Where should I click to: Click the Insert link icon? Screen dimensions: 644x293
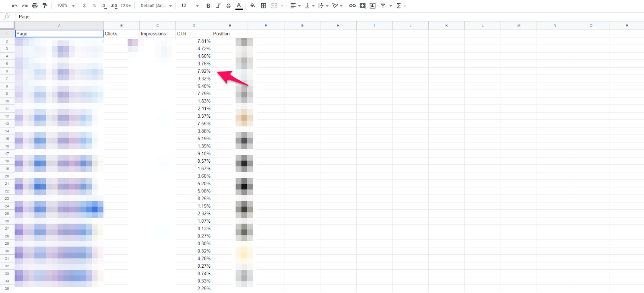click(353, 6)
